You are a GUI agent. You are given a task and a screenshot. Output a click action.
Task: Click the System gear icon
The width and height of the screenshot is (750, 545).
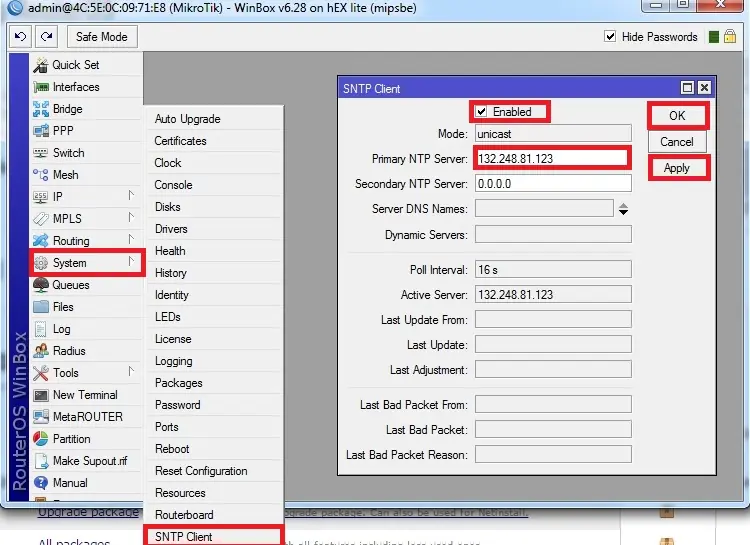(x=41, y=263)
